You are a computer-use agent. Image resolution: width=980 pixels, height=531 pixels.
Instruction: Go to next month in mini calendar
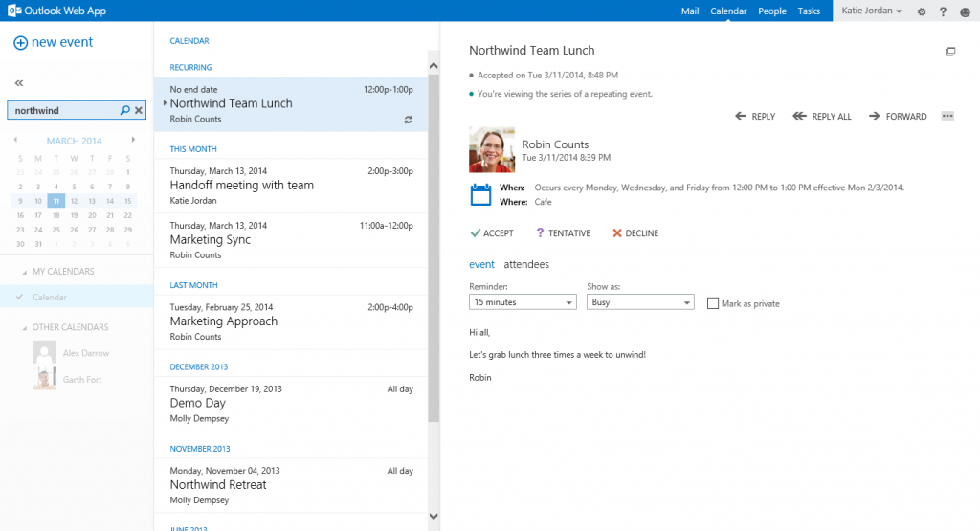pyautogui.click(x=133, y=140)
